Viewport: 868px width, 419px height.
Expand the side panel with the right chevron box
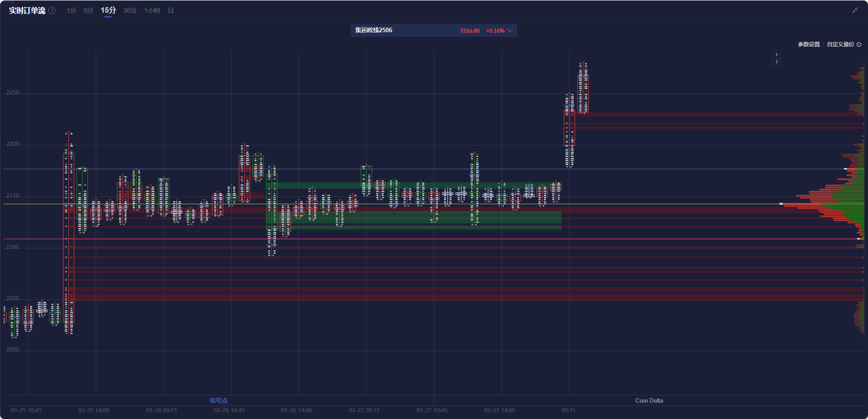776,54
